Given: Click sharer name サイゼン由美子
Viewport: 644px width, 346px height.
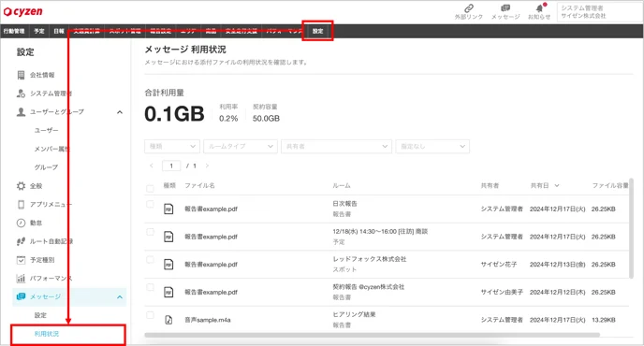Looking at the screenshot, I should point(502,293).
